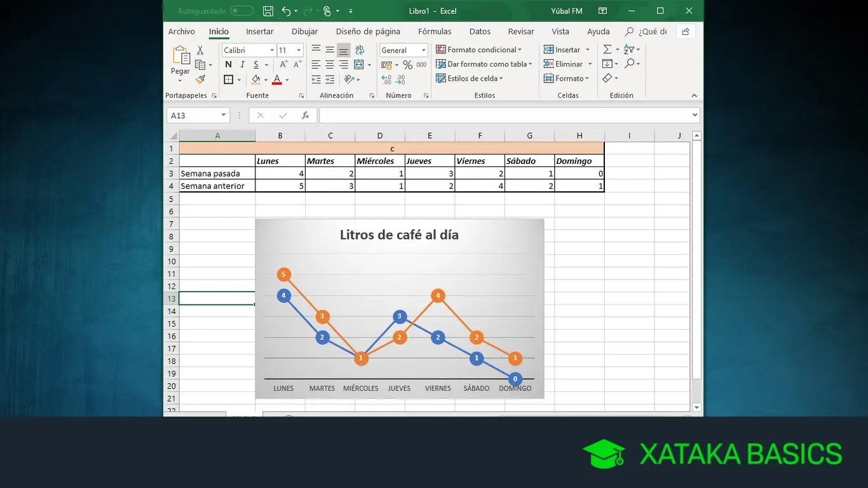Expand the General number format dropdown

tap(423, 50)
